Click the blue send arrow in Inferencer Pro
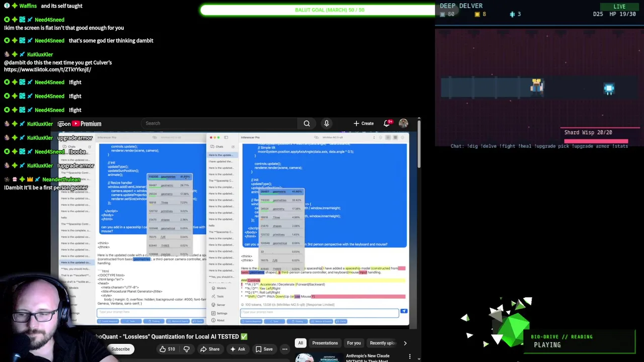This screenshot has height=362, width=644. pos(404,312)
